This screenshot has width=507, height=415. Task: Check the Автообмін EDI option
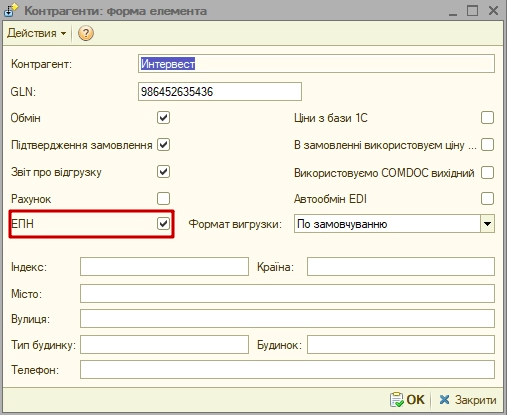[x=487, y=199]
